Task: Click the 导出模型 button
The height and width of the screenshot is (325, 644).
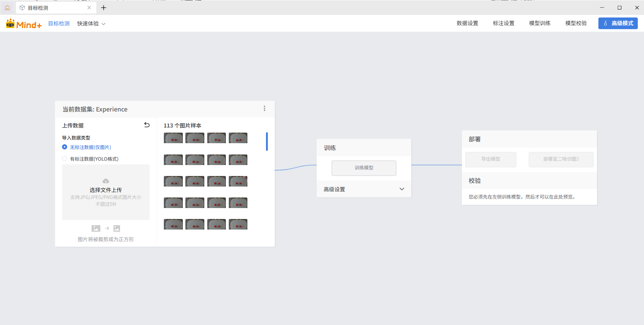Action: pos(490,159)
